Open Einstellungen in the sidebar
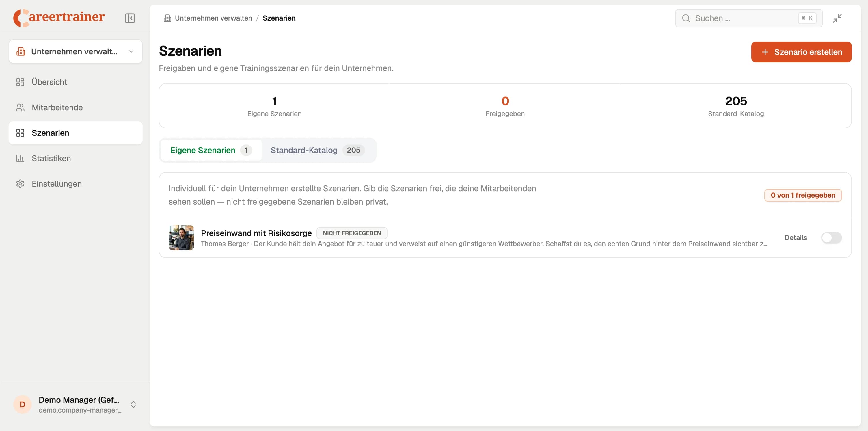Image resolution: width=868 pixels, height=431 pixels. click(75, 184)
